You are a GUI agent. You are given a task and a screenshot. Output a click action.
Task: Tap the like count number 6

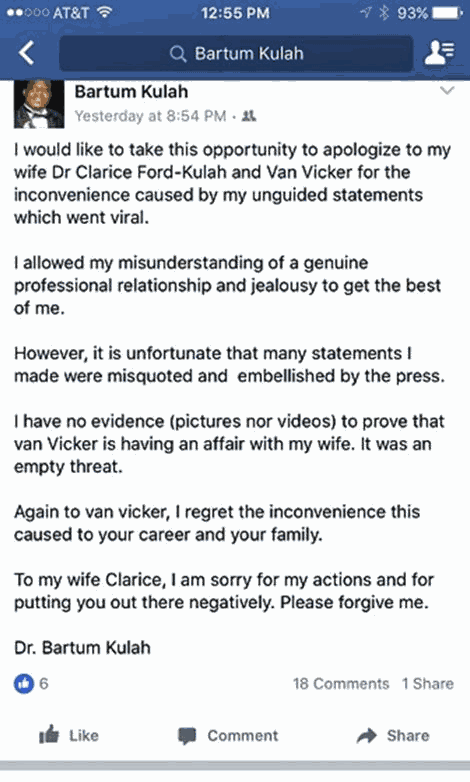tap(44, 683)
